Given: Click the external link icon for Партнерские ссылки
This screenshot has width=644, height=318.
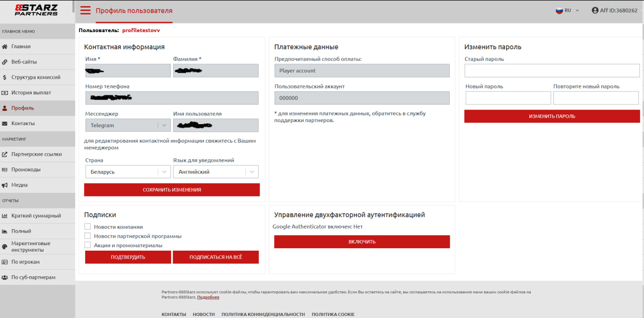Looking at the screenshot, I should [x=5, y=154].
